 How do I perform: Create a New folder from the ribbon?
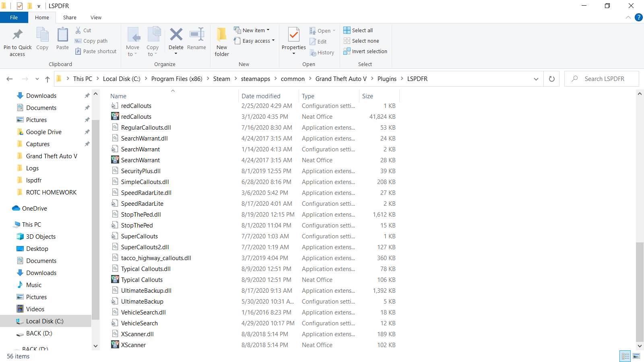click(222, 42)
